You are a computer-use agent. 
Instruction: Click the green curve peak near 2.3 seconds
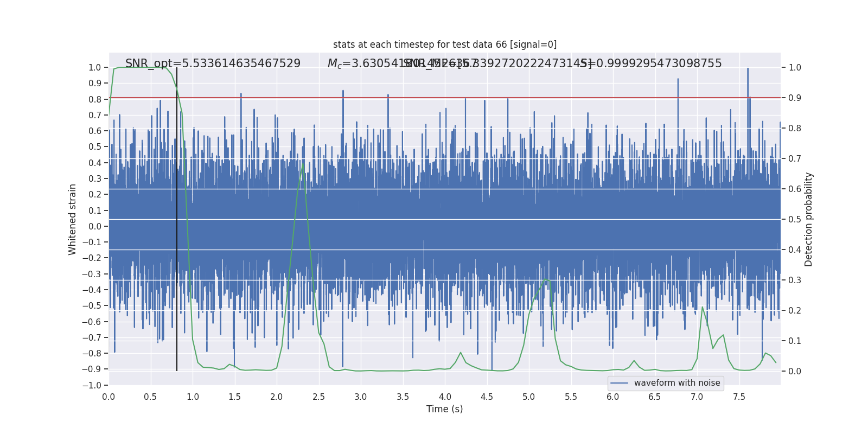tap(303, 164)
